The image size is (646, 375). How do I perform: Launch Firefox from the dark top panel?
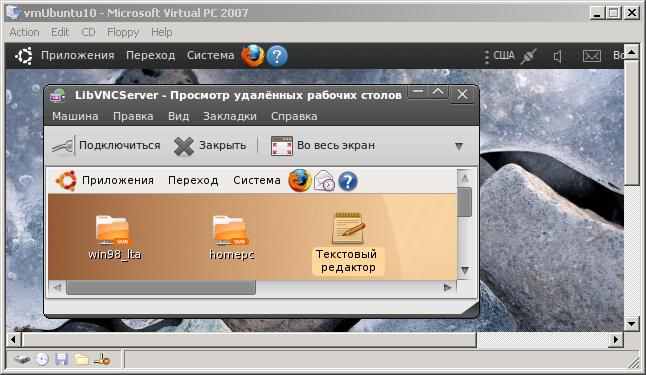tap(253, 56)
